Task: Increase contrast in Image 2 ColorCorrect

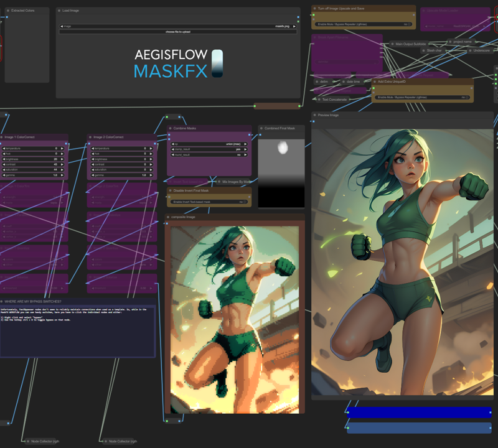Action: [x=151, y=164]
